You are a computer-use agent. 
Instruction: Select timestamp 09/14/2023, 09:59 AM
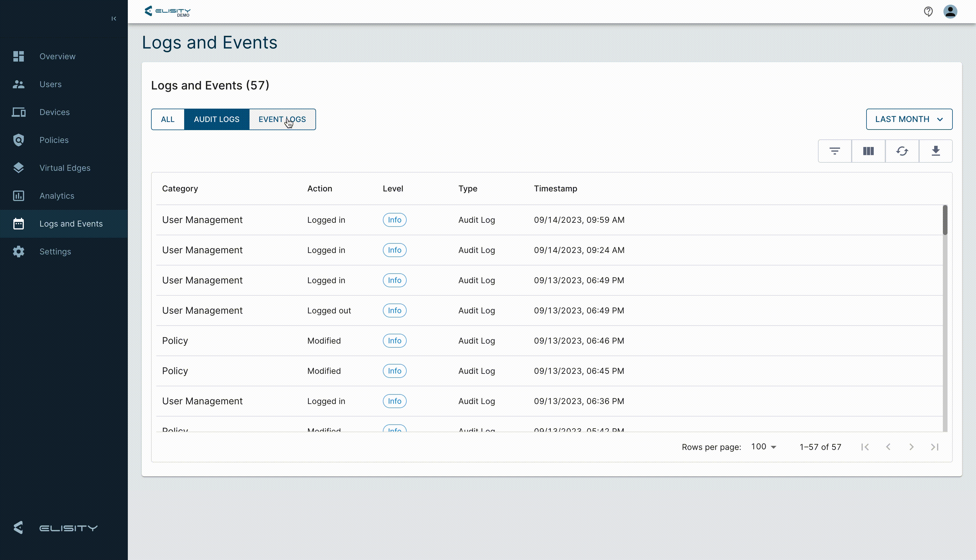[x=579, y=220]
